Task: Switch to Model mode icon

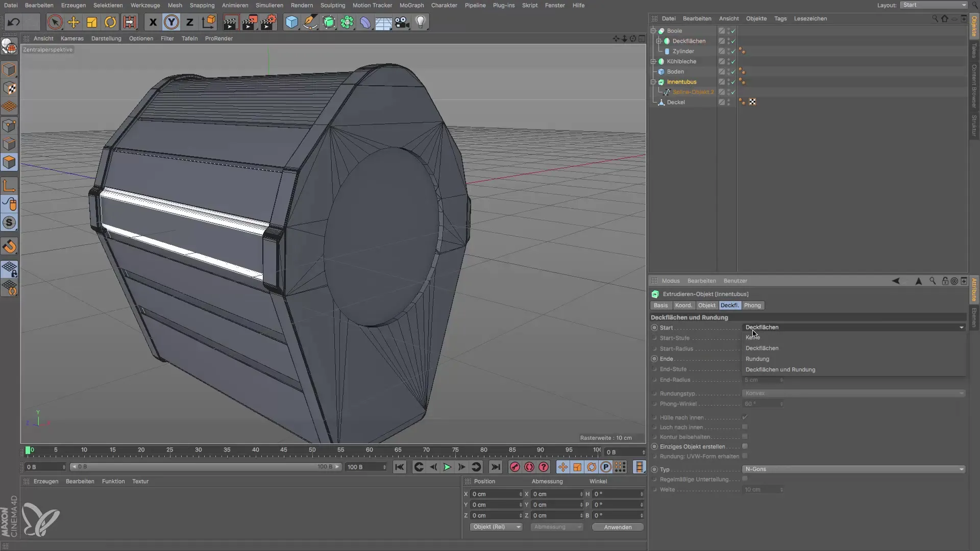Action: [x=10, y=69]
